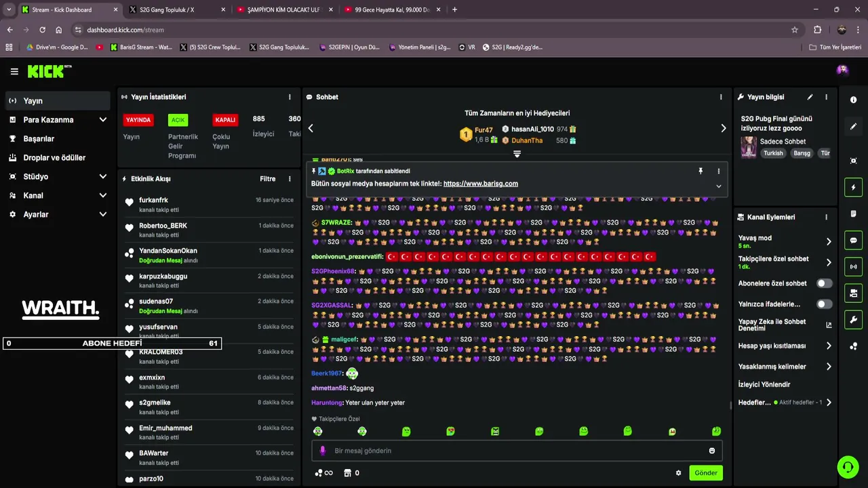This screenshot has width=868, height=488.
Task: Collapse the top gifters banner handle
Action: click(x=517, y=154)
